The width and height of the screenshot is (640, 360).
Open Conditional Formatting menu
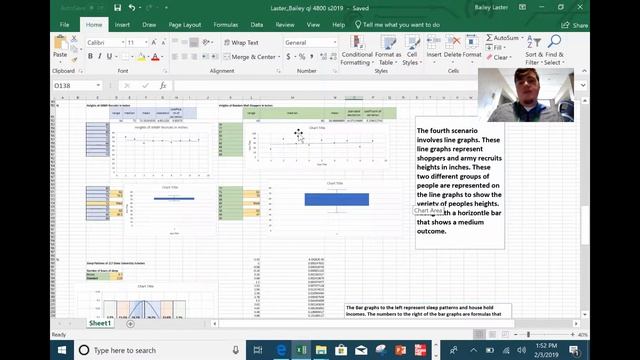(357, 50)
